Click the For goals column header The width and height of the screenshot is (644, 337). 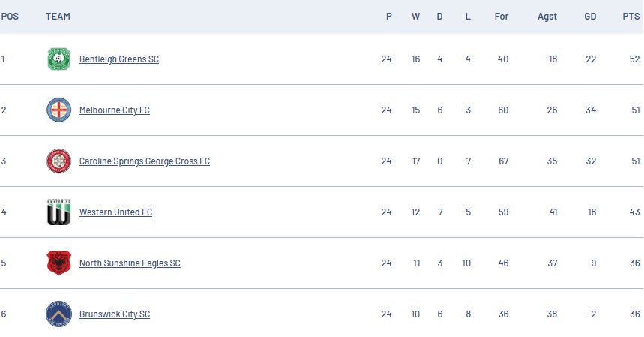click(502, 17)
